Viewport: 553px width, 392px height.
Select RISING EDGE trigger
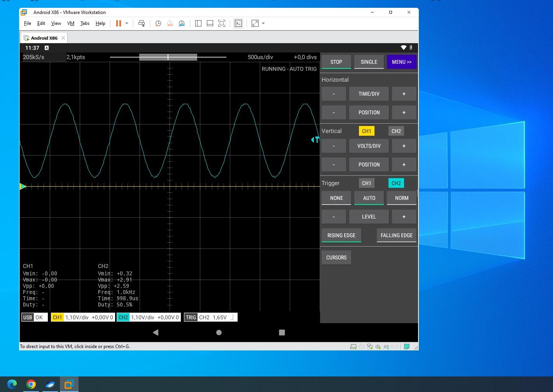pyautogui.click(x=341, y=235)
